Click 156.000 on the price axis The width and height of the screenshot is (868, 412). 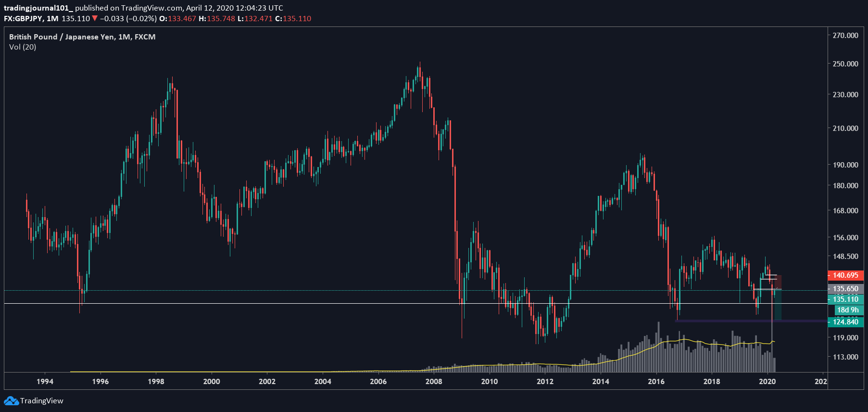pyautogui.click(x=845, y=237)
